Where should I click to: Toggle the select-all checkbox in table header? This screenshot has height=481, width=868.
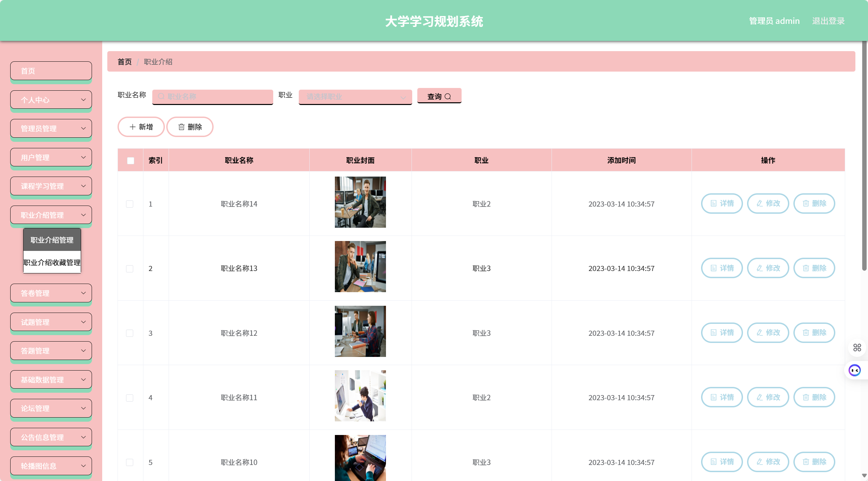coord(130,161)
